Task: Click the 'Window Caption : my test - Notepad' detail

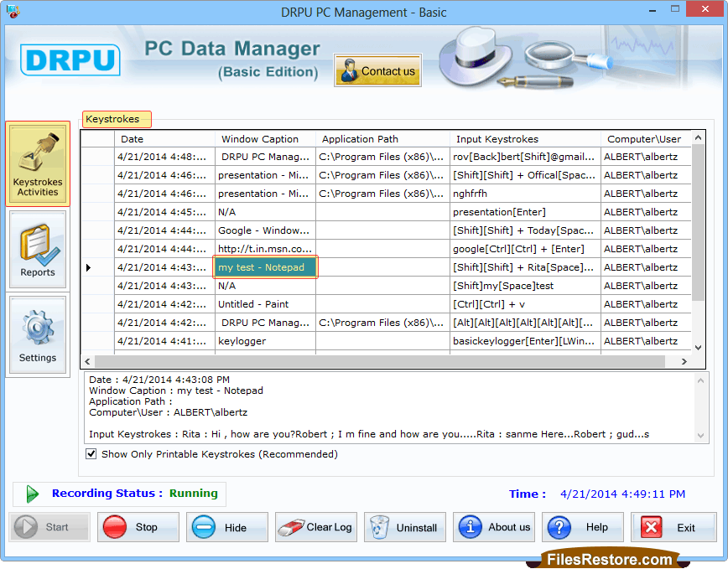Action: pyautogui.click(x=176, y=391)
